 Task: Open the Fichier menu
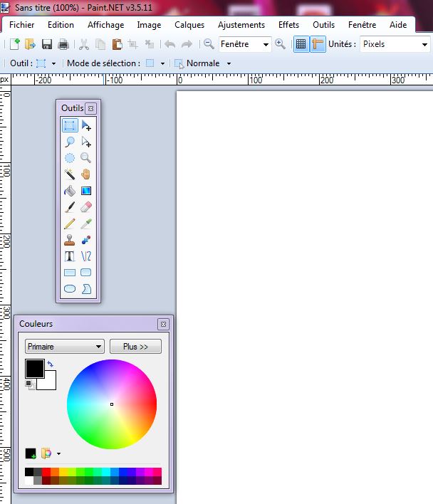[22, 25]
